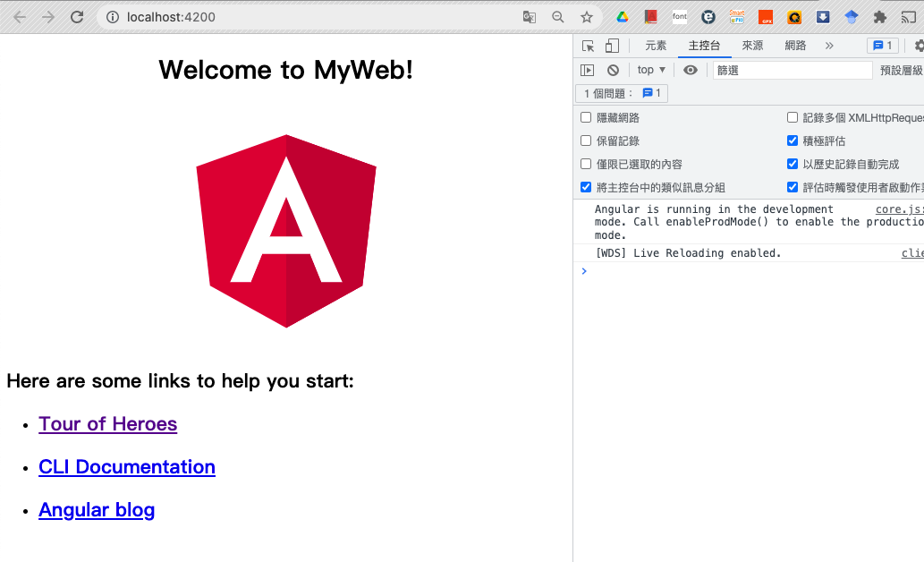Reload the localhost page
Image resolution: width=924 pixels, height=562 pixels.
click(77, 17)
